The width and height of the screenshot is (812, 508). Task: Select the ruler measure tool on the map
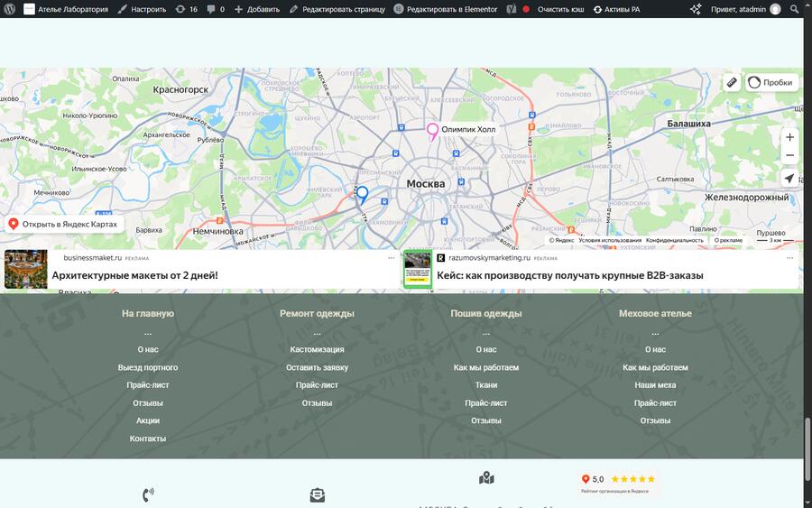pos(732,82)
